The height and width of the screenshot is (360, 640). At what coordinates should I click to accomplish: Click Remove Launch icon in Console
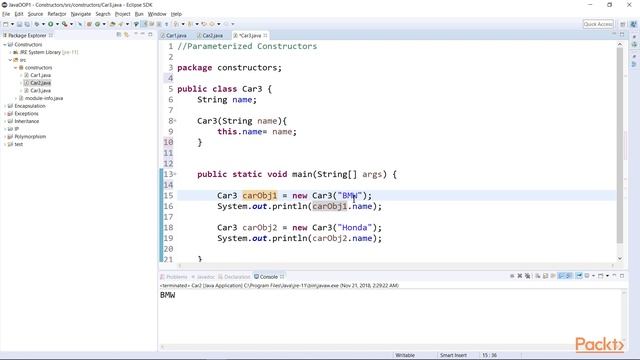tap(520, 276)
